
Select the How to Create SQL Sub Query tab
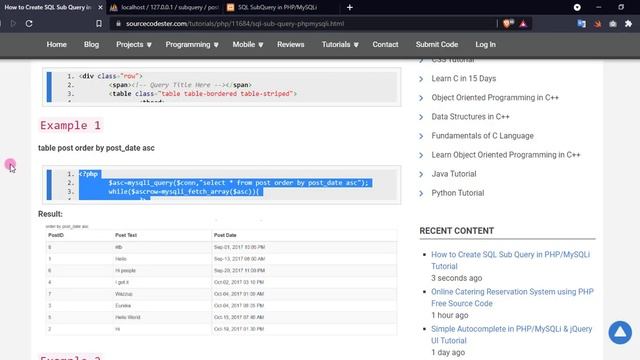coord(48,7)
